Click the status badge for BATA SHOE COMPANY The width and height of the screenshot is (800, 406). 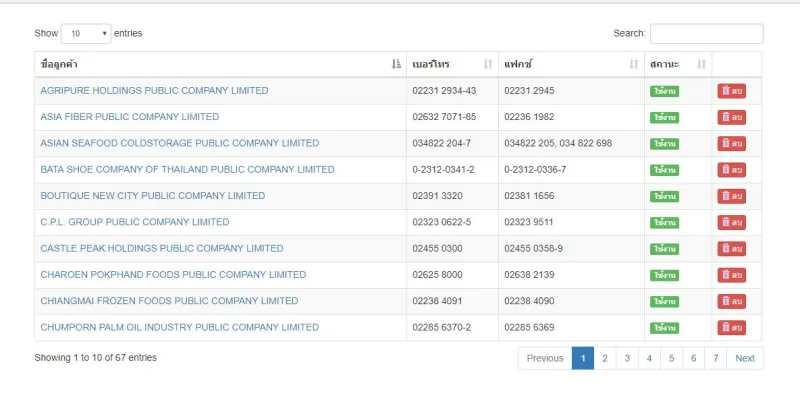point(664,170)
